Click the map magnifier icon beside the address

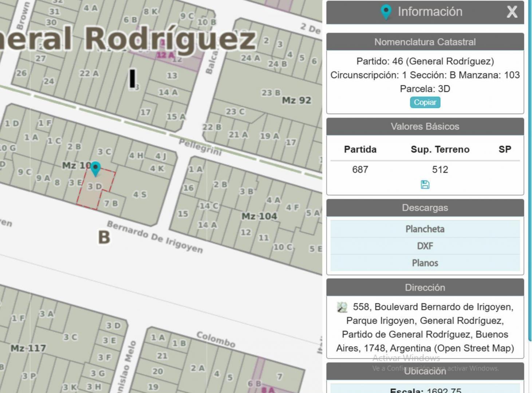point(342,307)
